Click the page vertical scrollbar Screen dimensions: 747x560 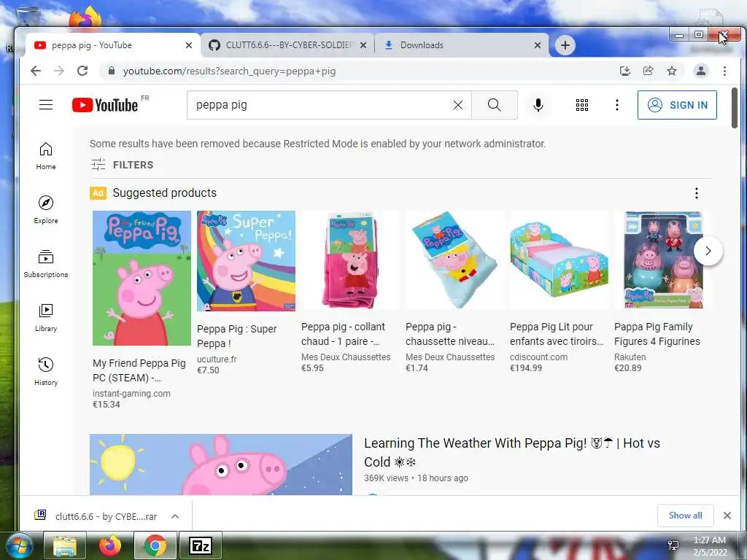(735, 108)
